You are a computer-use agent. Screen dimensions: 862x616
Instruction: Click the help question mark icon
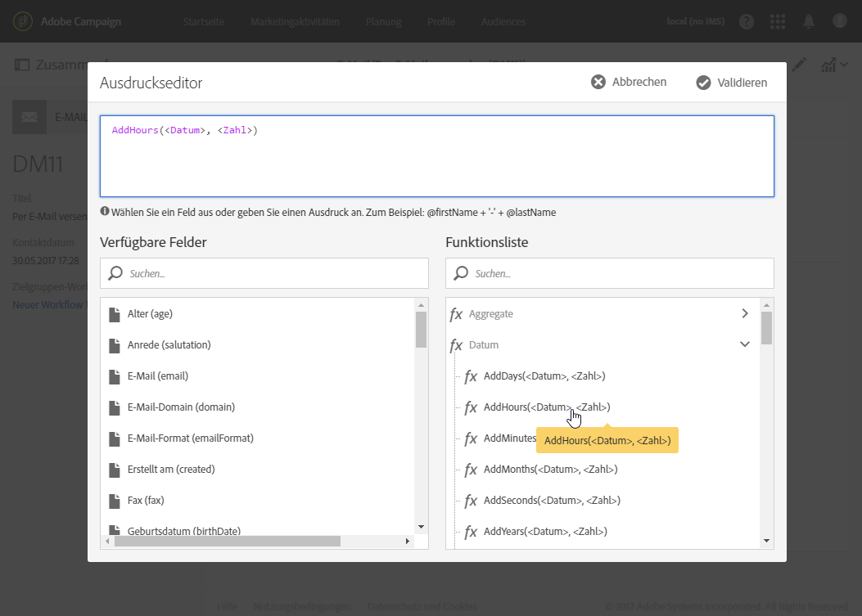(747, 21)
